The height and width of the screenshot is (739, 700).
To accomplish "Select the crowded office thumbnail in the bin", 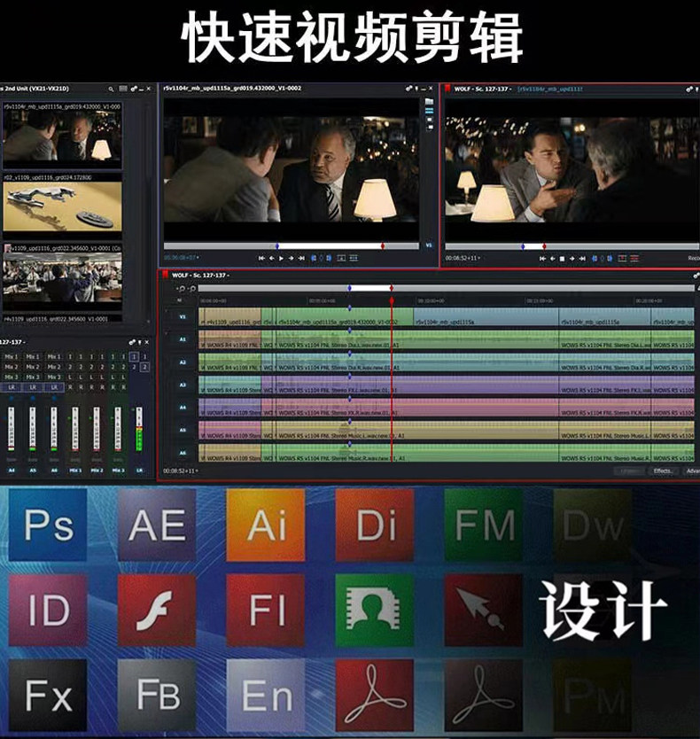I will pyautogui.click(x=62, y=277).
